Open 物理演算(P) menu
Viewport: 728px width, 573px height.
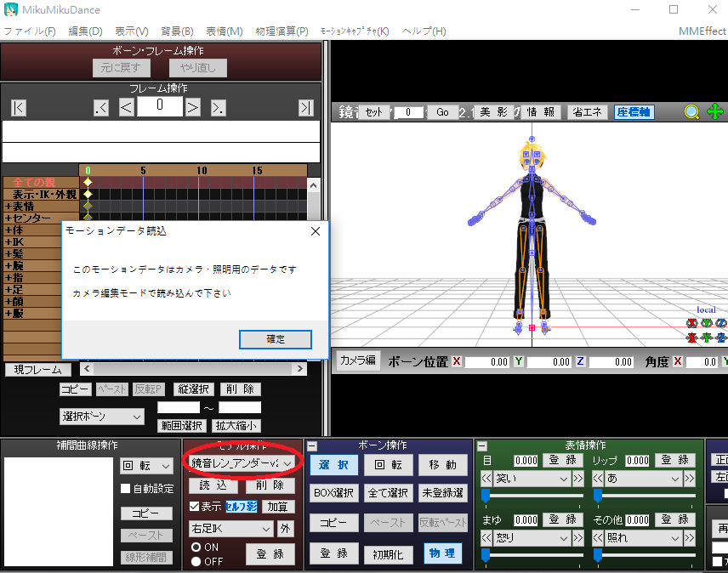click(x=282, y=31)
